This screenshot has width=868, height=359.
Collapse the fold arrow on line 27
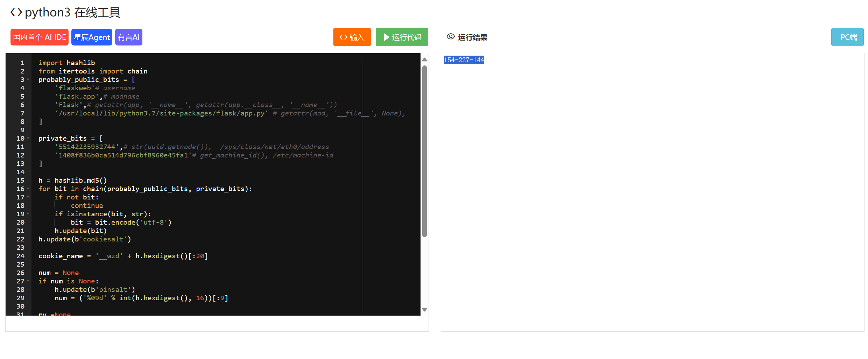point(28,281)
